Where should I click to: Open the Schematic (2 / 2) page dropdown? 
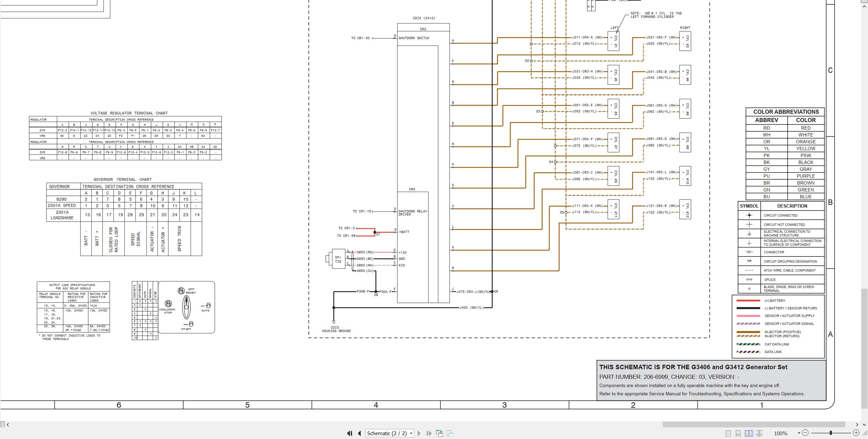[390, 433]
